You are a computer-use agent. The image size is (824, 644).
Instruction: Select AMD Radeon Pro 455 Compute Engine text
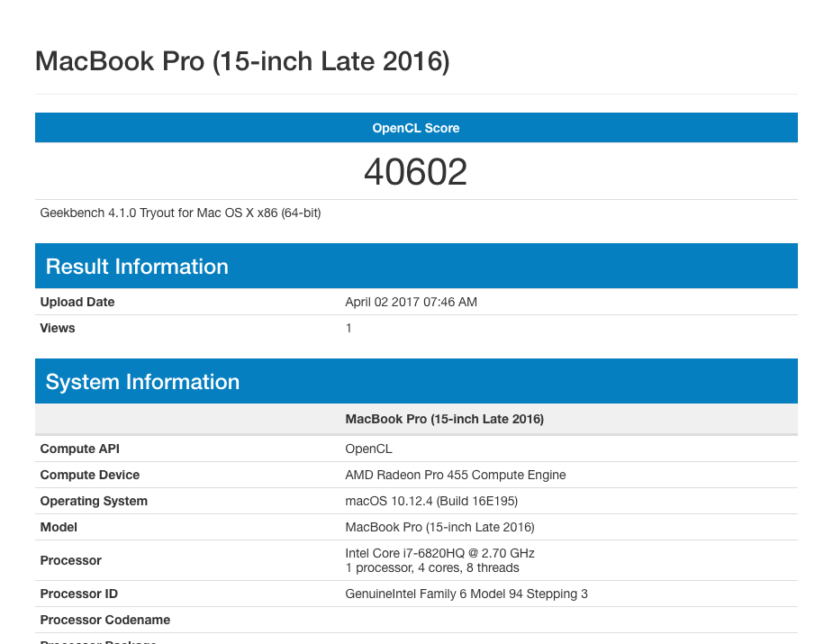(x=456, y=475)
